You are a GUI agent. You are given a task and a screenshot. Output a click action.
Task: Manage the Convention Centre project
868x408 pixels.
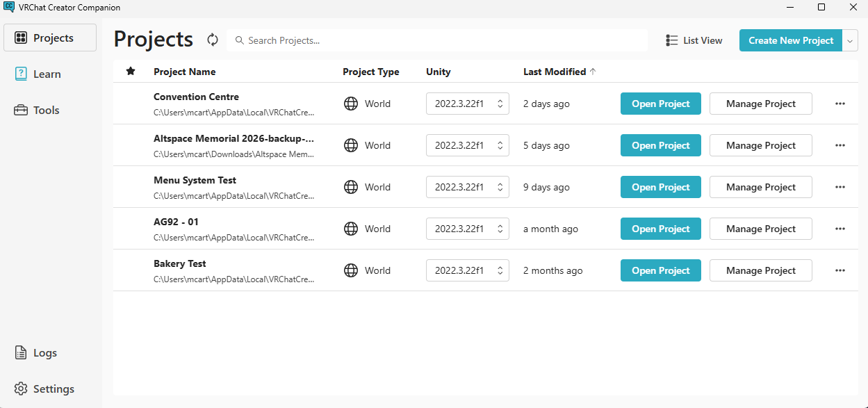[761, 104]
